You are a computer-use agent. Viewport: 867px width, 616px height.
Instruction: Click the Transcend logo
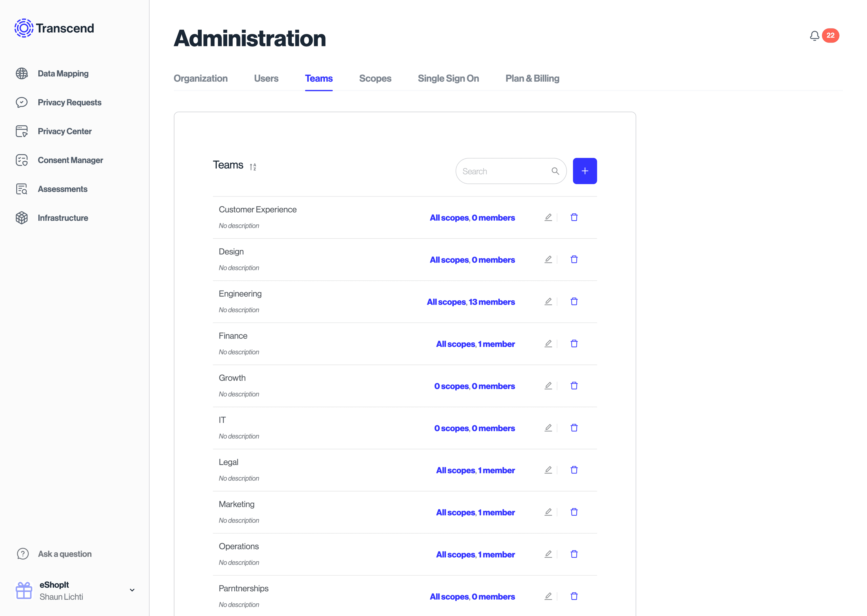coord(54,28)
